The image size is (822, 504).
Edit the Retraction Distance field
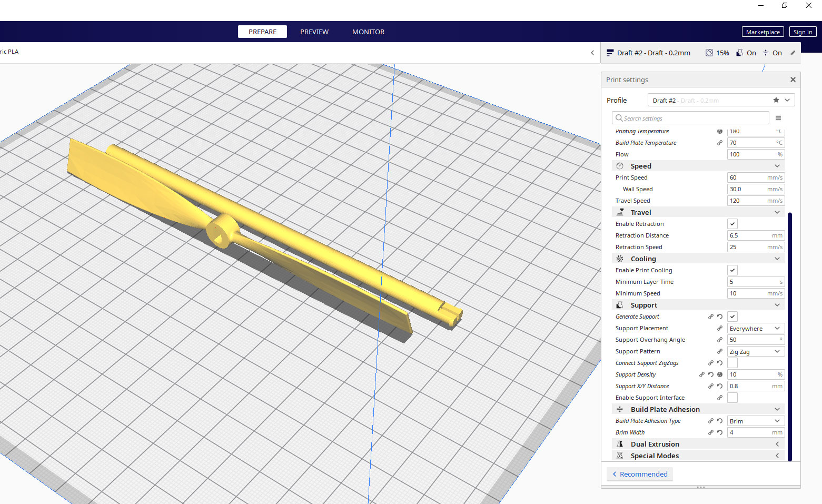(x=756, y=235)
